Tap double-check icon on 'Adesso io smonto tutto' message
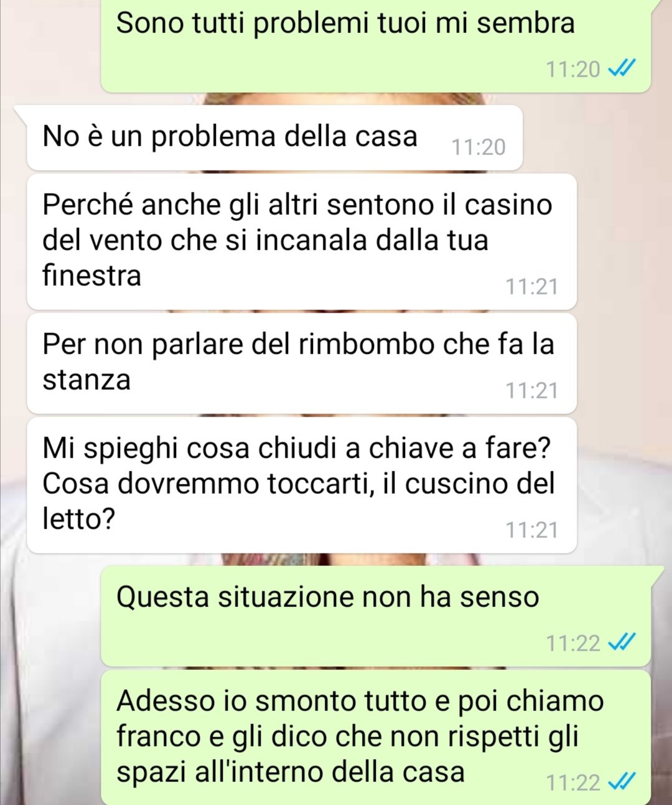Viewport: 672px width, 805px height. (622, 781)
